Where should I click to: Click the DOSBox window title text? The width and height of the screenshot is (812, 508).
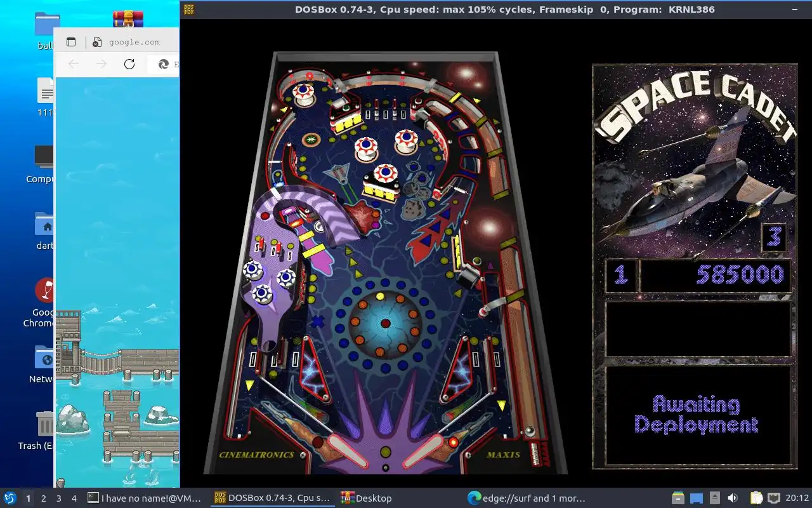tap(505, 9)
